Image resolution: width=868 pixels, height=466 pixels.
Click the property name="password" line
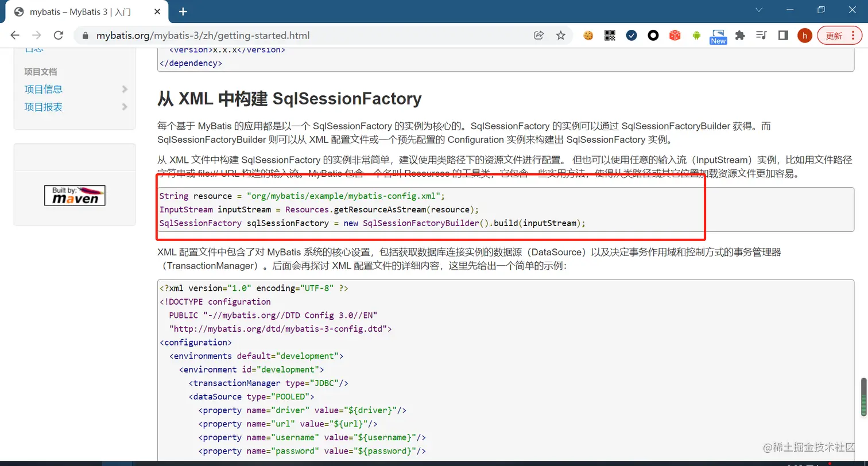pos(312,451)
